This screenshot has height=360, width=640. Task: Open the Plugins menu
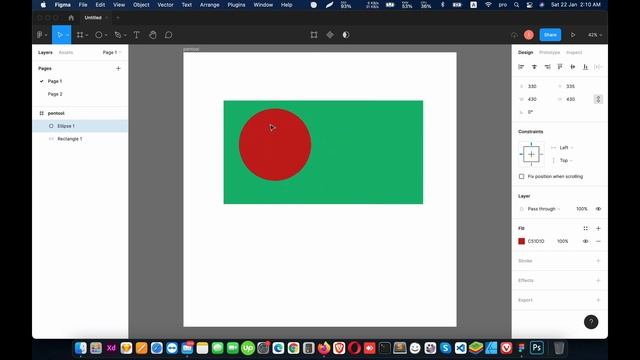click(236, 5)
